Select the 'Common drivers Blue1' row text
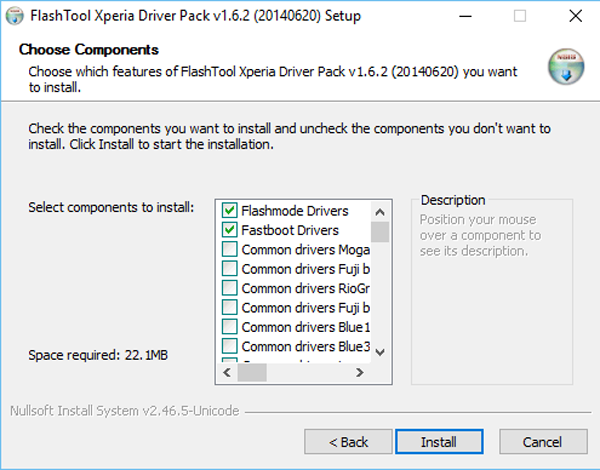 (306, 327)
